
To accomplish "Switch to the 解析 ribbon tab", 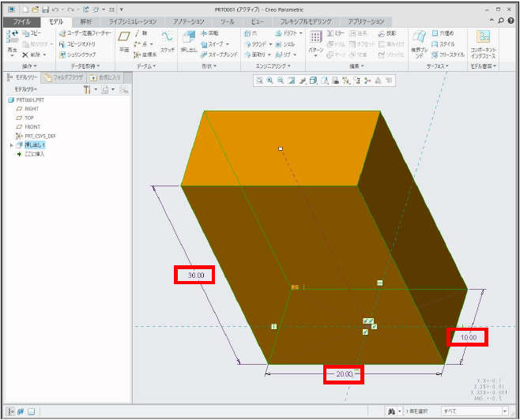I will point(86,21).
